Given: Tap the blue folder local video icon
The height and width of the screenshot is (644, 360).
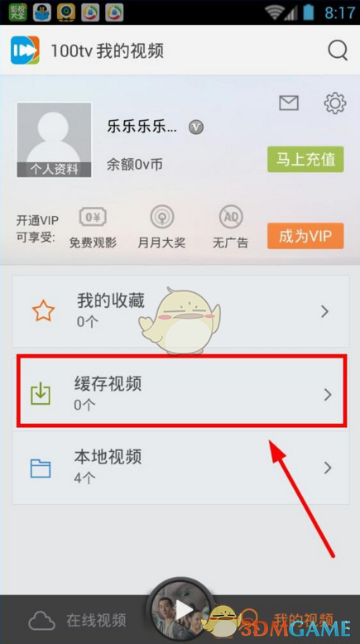Looking at the screenshot, I should pyautogui.click(x=41, y=469).
